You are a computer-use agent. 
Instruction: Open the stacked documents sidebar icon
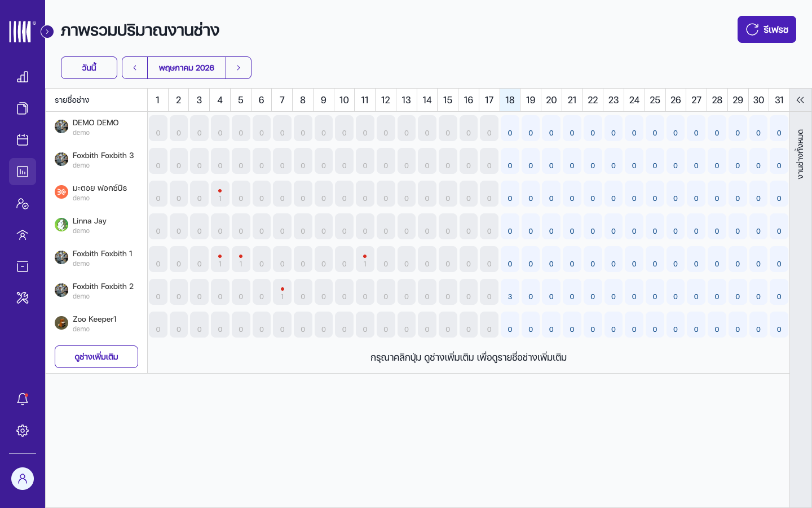pyautogui.click(x=23, y=108)
